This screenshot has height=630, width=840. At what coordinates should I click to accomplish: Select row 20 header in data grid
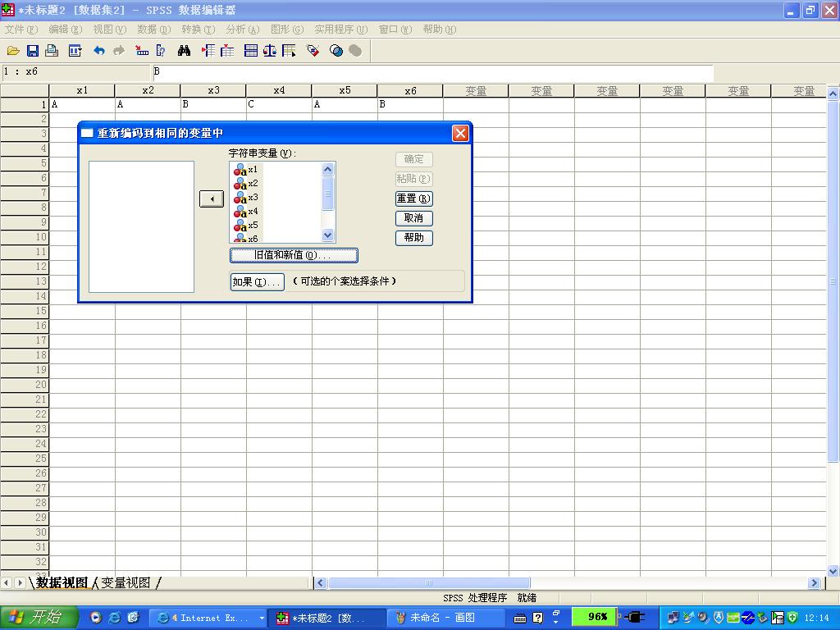pos(25,385)
